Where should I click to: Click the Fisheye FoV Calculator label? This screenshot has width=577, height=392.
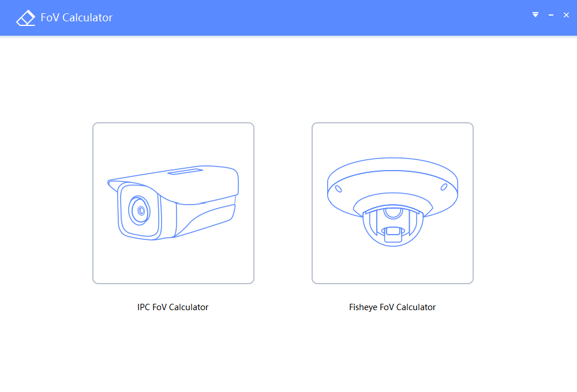click(x=392, y=307)
